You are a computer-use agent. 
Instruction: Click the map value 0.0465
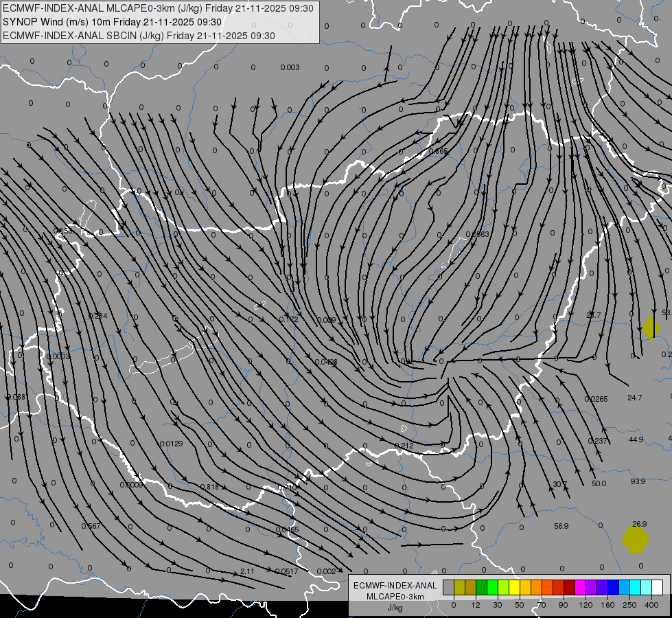287,529
